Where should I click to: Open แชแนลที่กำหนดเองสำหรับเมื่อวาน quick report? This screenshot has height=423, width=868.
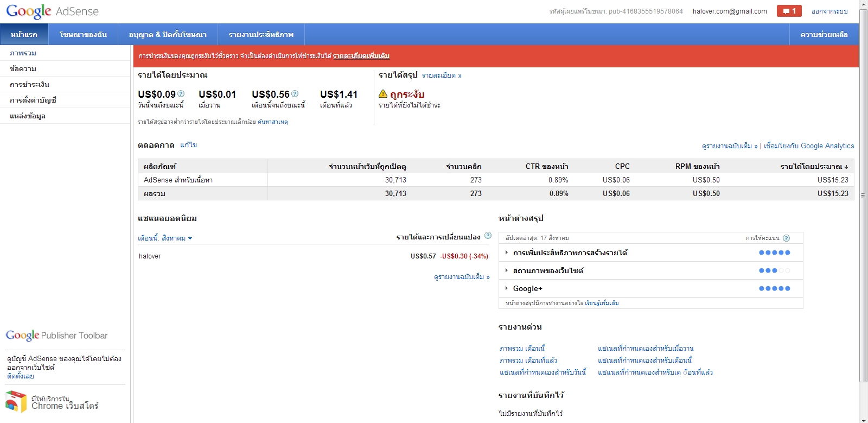[x=646, y=349]
